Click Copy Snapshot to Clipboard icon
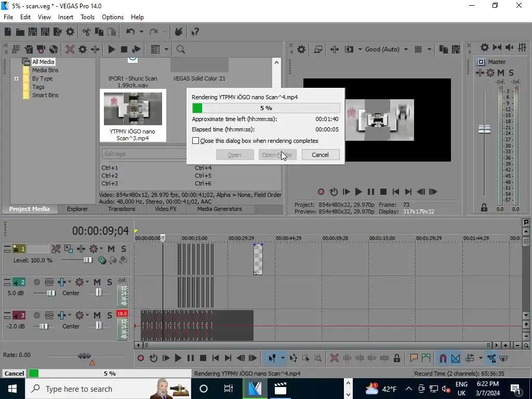Screen dimensions: 532x399 [444, 49]
